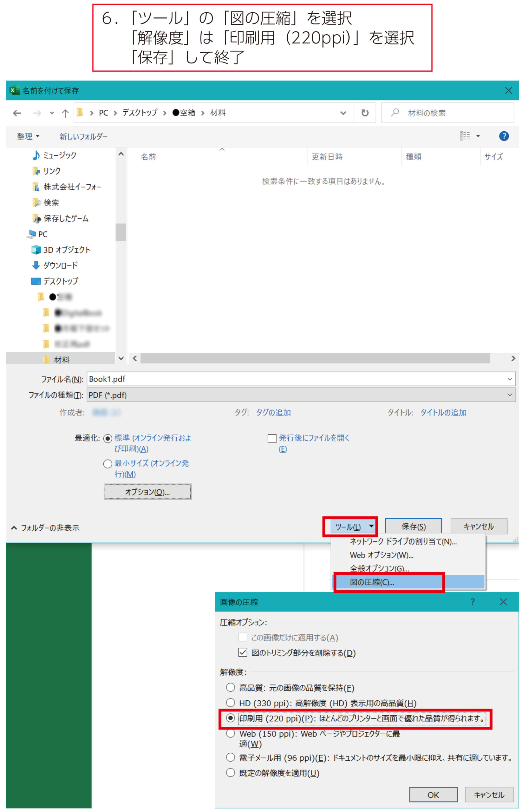This screenshot has width=529, height=812.
Task: Choose HD (330 ppi) resolution
Action: pyautogui.click(x=231, y=703)
